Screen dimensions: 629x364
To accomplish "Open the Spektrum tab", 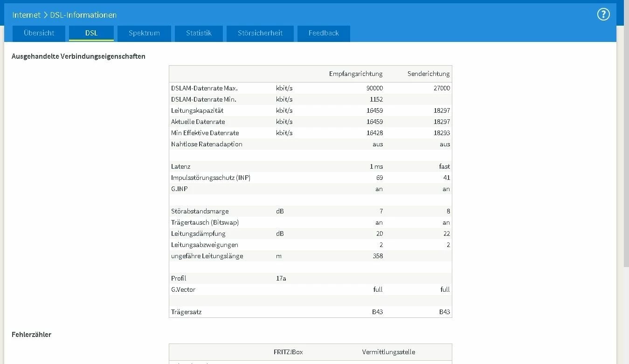I will pyautogui.click(x=144, y=33).
